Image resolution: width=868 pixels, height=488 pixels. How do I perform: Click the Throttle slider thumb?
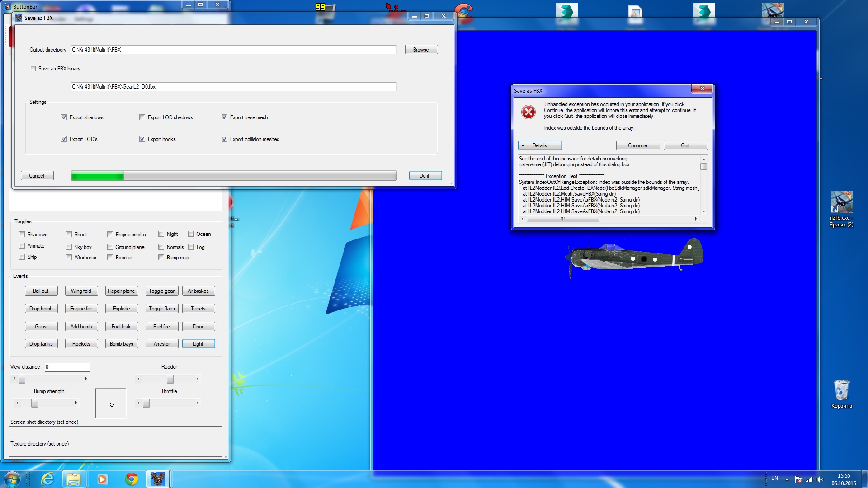pyautogui.click(x=146, y=403)
